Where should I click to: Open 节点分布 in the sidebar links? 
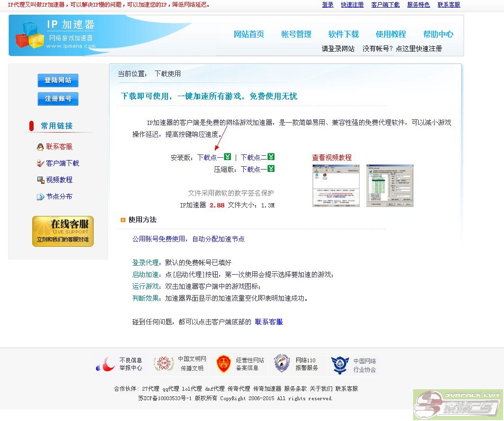[59, 197]
